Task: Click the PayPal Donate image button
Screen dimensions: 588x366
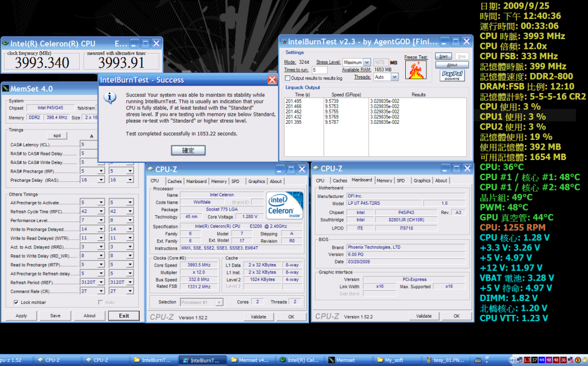Action: [x=452, y=75]
